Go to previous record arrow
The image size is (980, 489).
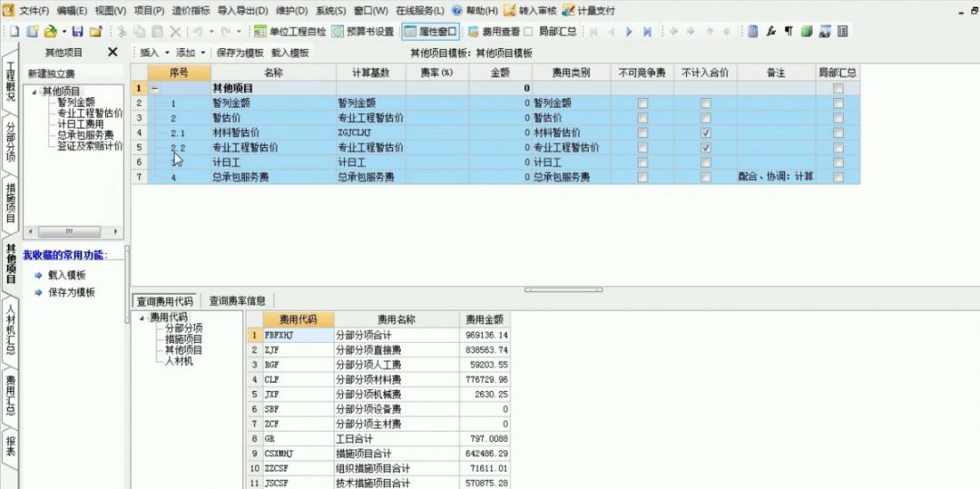612,31
